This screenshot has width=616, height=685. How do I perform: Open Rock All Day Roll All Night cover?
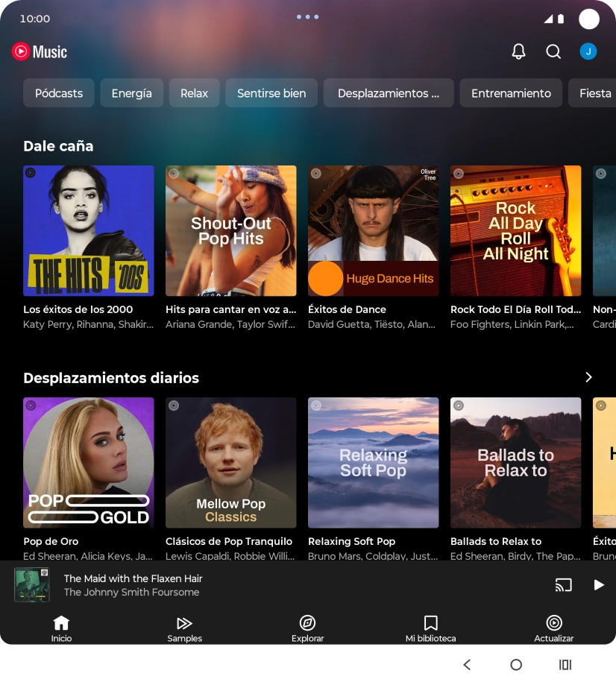(x=516, y=230)
